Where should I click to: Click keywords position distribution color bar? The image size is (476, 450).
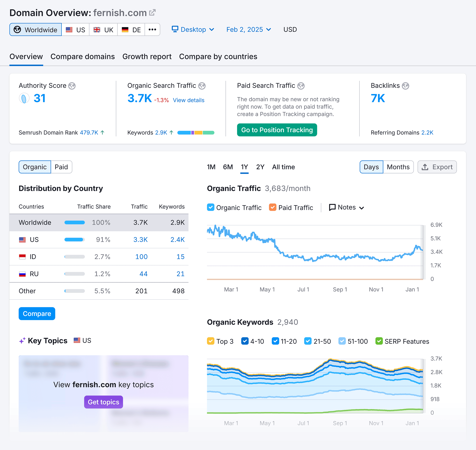(x=196, y=133)
